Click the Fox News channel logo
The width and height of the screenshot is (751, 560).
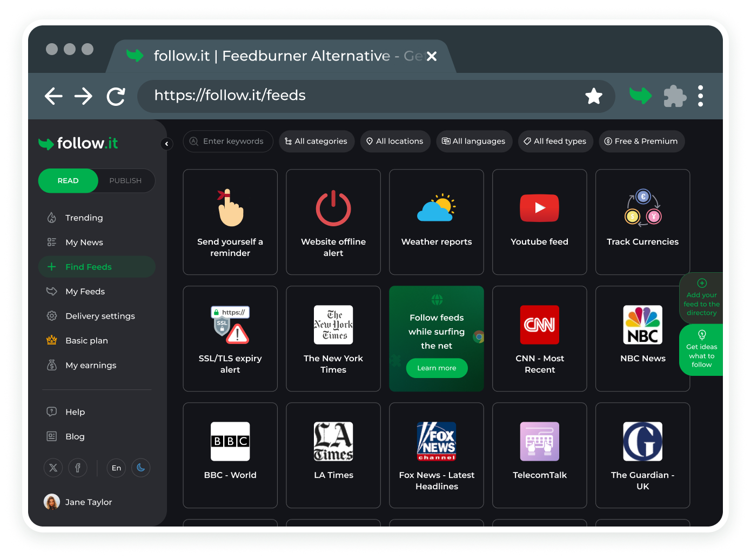pos(437,441)
